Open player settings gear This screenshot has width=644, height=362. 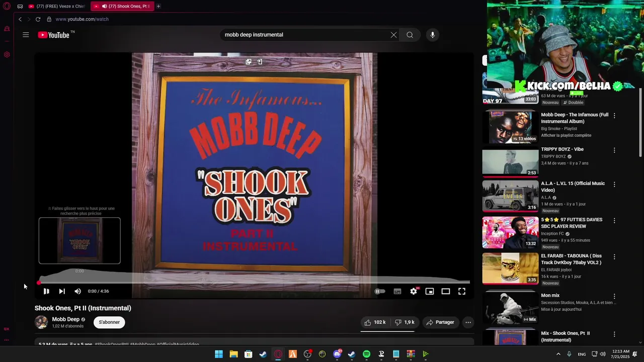pyautogui.click(x=414, y=291)
